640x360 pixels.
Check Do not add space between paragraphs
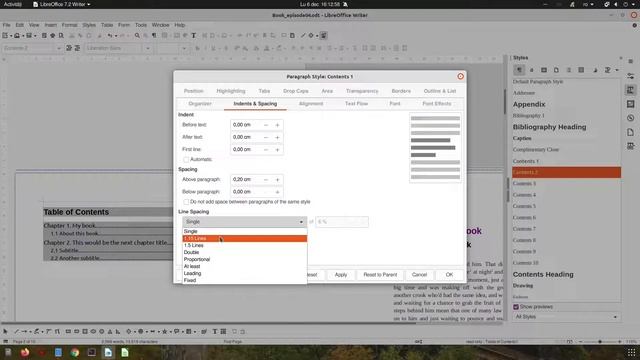[x=186, y=202]
